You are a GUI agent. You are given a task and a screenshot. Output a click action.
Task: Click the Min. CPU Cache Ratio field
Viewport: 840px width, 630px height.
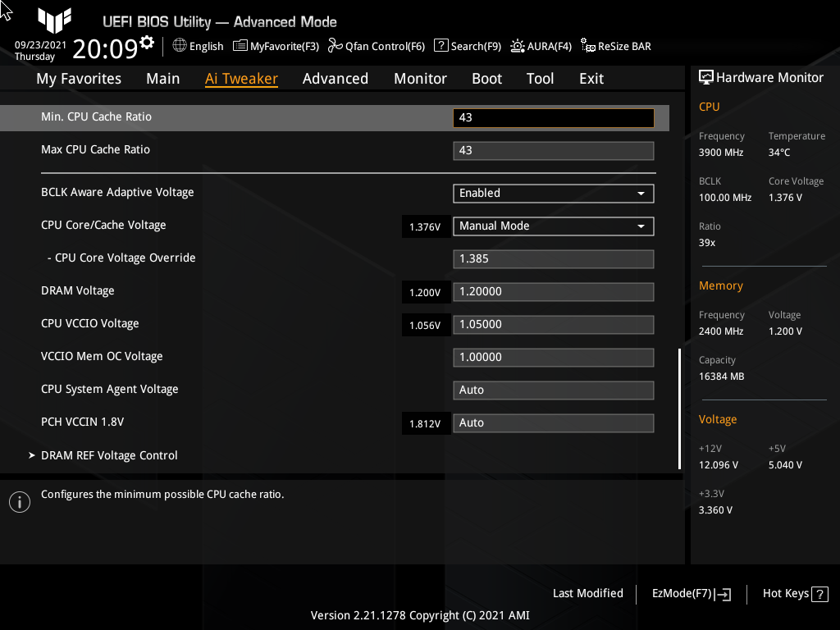point(554,118)
